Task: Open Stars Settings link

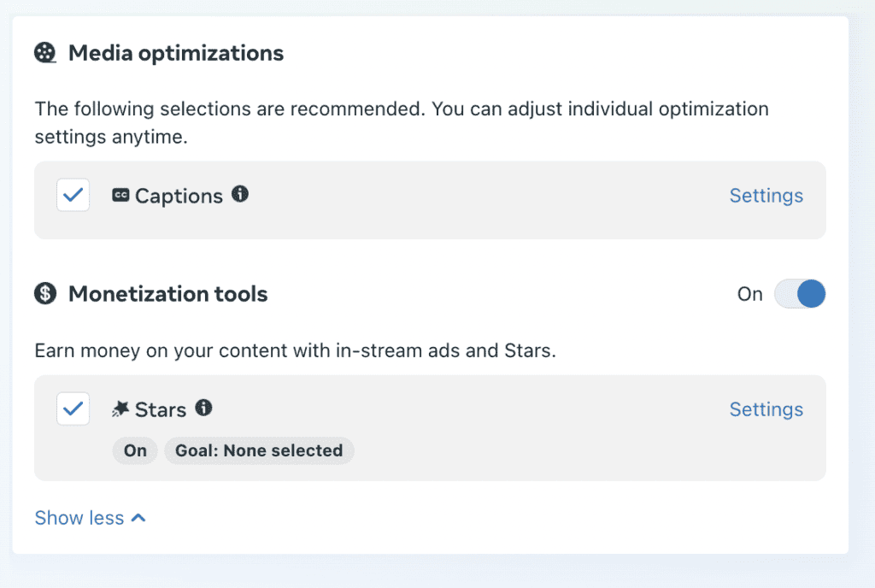Action: coord(766,409)
